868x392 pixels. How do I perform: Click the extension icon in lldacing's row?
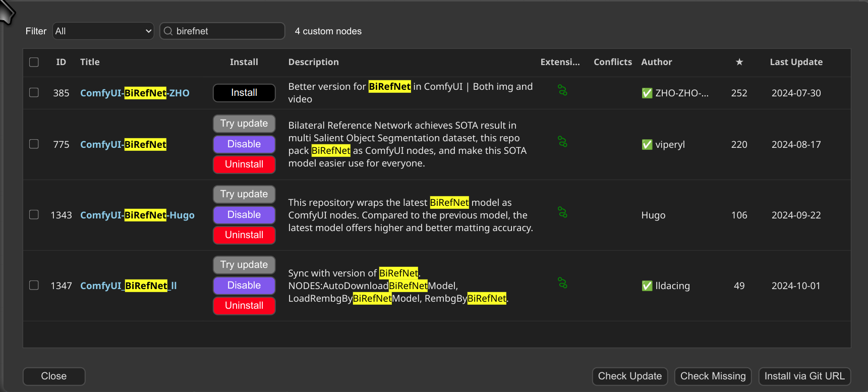562,283
